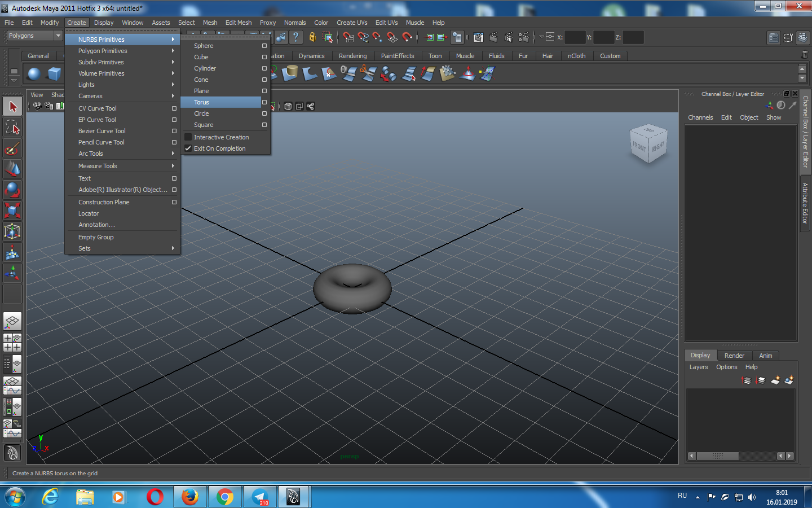Expand Volume Primitives submenu

click(122, 73)
